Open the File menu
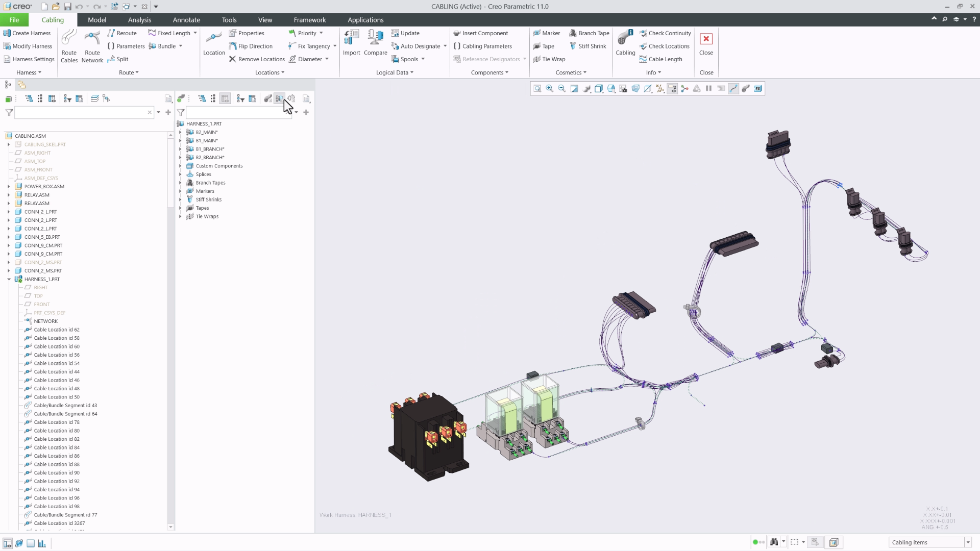This screenshot has height=551, width=980. (x=14, y=20)
